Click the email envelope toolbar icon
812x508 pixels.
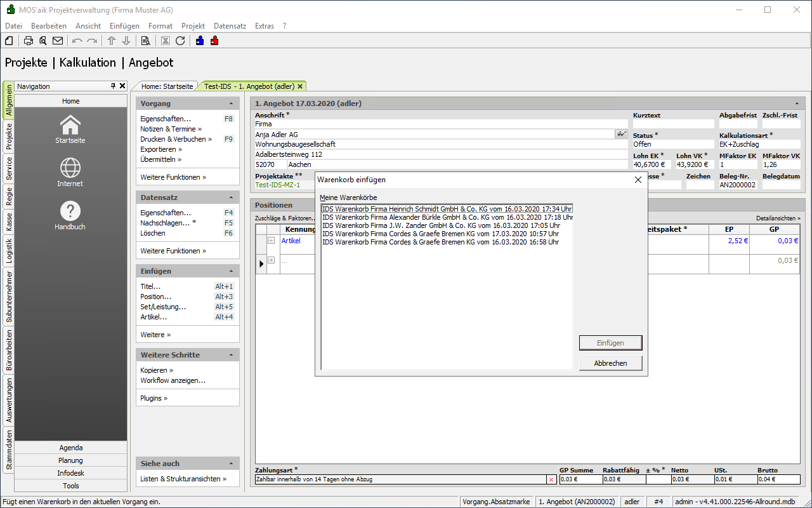58,41
